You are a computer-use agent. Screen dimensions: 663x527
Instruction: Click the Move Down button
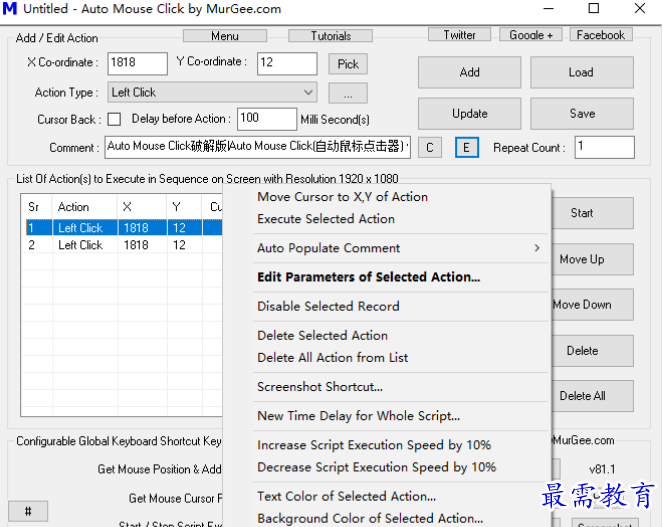pos(592,305)
